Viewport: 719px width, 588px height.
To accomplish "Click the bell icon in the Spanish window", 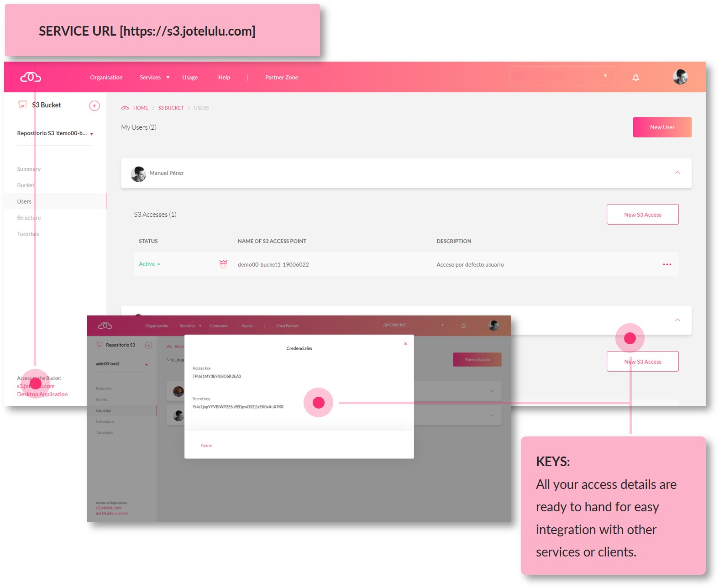I will point(463,325).
